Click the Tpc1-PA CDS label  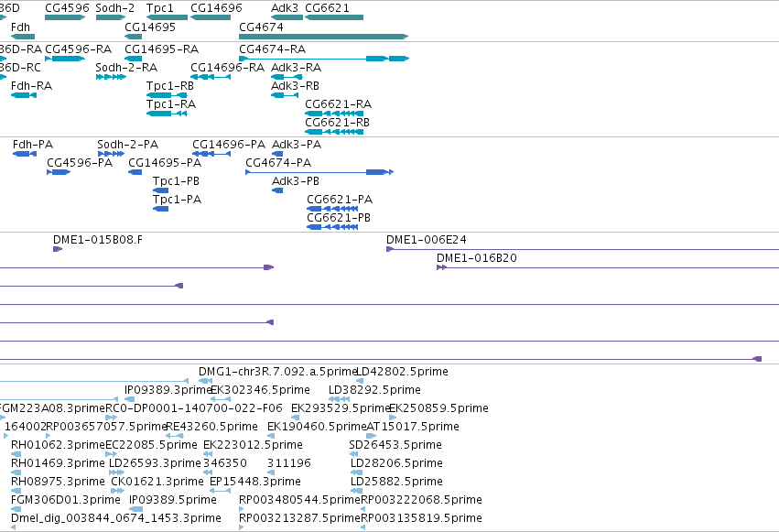(177, 200)
